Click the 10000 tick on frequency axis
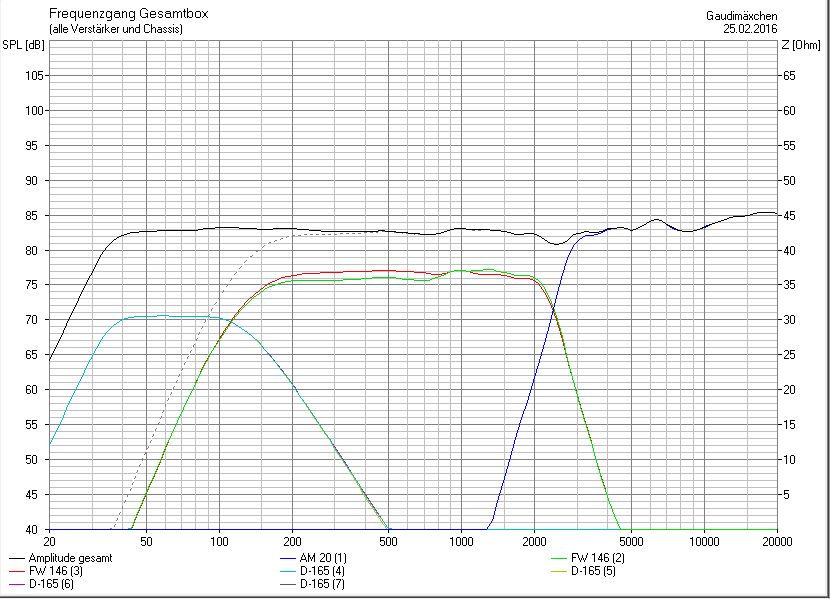830x599 pixels. [703, 540]
